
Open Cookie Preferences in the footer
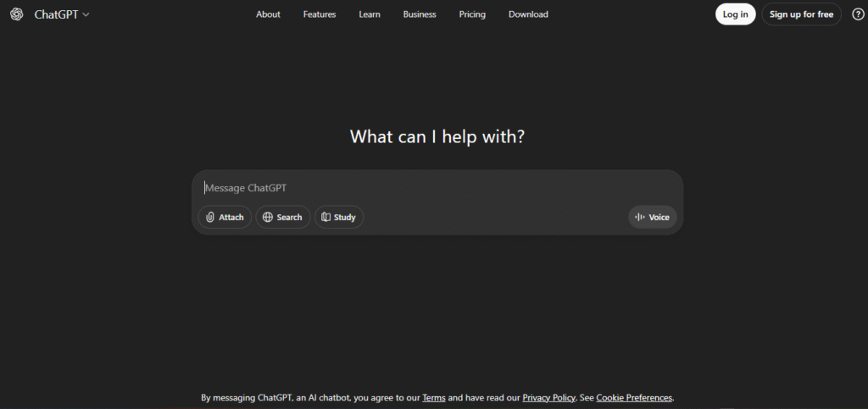[x=634, y=398]
